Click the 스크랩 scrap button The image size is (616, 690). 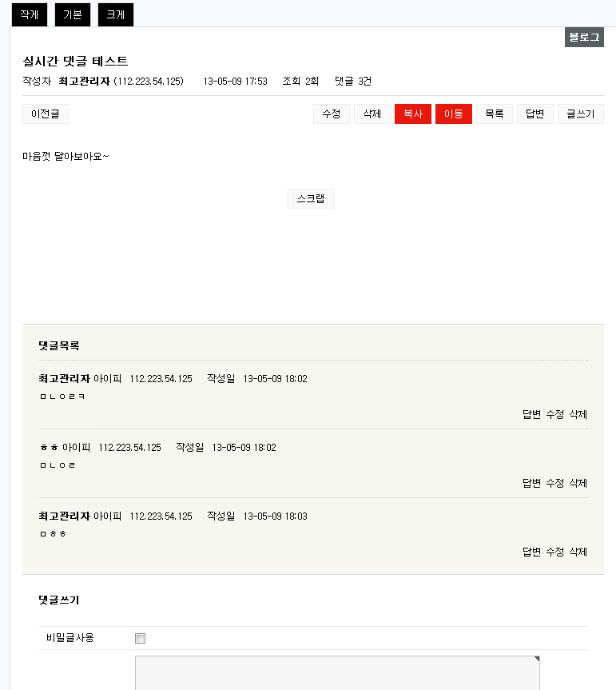(x=311, y=199)
